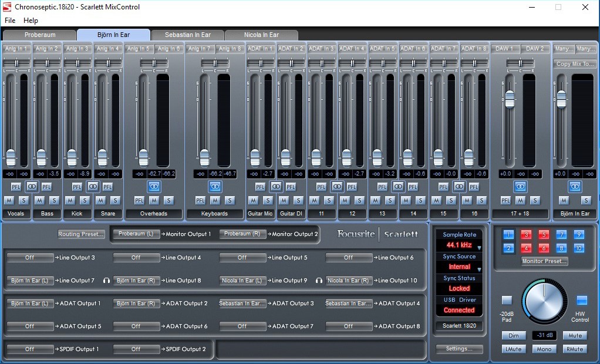Click the Vocals channel name field
The width and height of the screenshot is (600, 364).
click(x=16, y=214)
